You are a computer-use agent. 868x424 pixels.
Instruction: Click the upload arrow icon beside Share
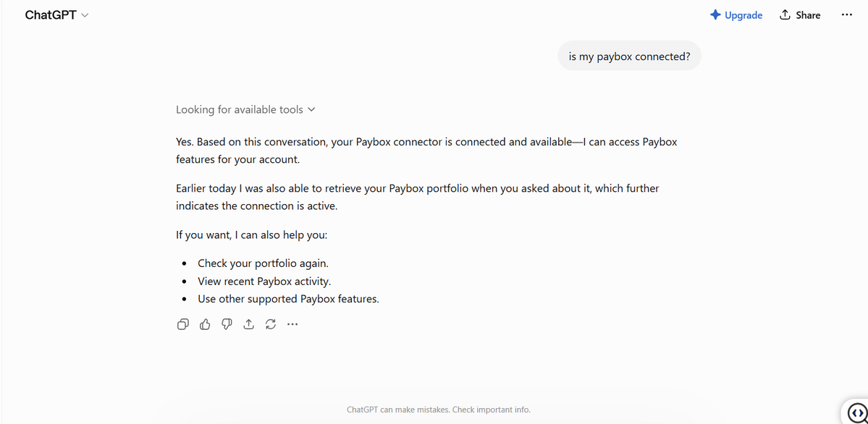(x=785, y=15)
